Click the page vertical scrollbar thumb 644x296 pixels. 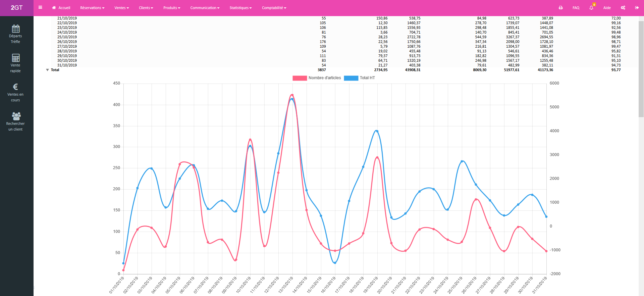(641, 69)
